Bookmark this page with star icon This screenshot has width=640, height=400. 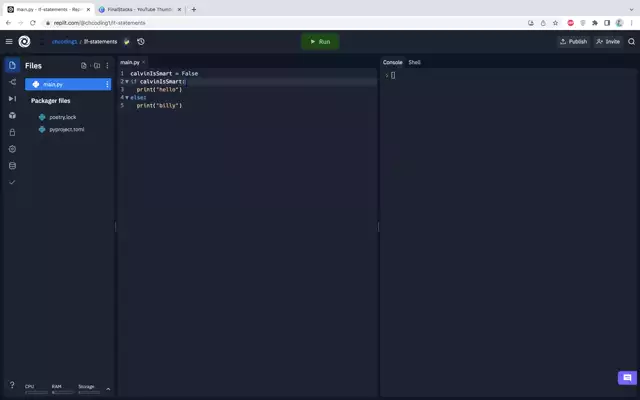tap(556, 23)
